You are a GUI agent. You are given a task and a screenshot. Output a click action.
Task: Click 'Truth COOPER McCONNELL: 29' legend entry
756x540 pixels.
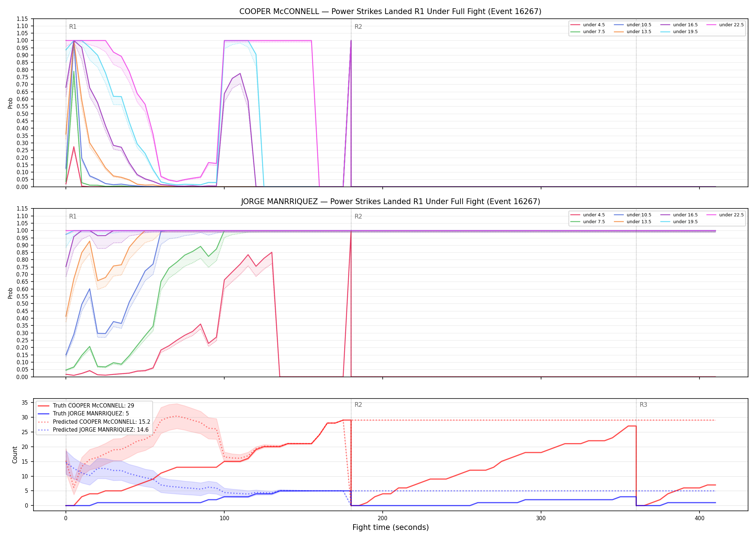click(x=86, y=406)
